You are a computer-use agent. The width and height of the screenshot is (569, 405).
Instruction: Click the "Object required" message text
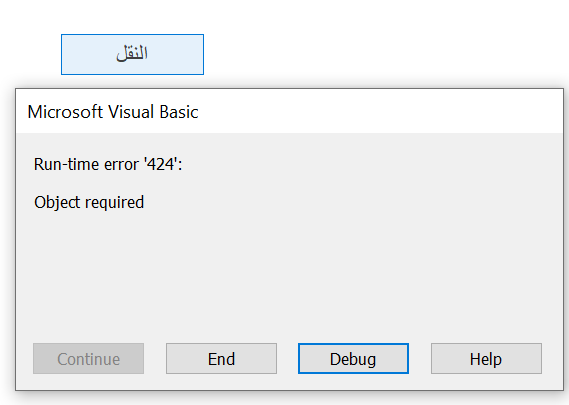pyautogui.click(x=89, y=202)
